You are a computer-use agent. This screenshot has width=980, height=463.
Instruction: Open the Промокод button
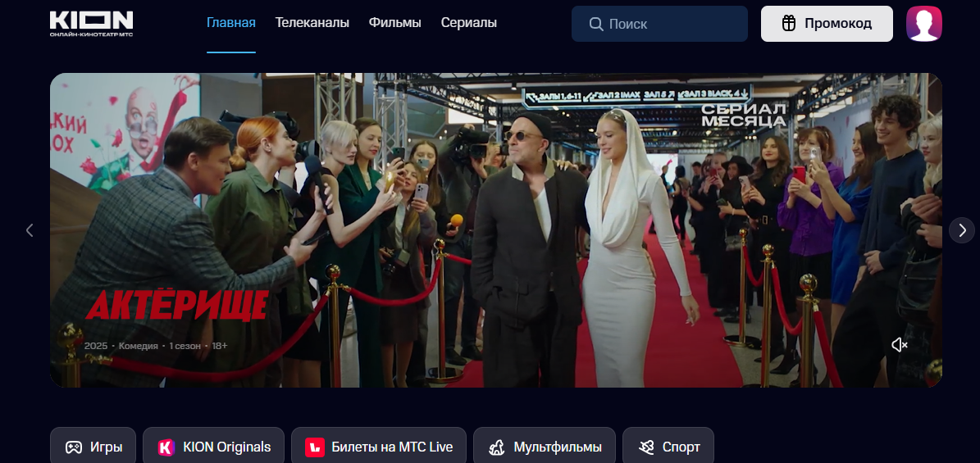[x=827, y=24]
